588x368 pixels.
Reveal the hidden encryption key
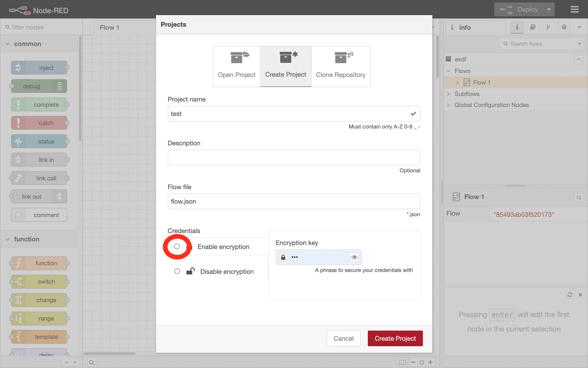click(354, 257)
